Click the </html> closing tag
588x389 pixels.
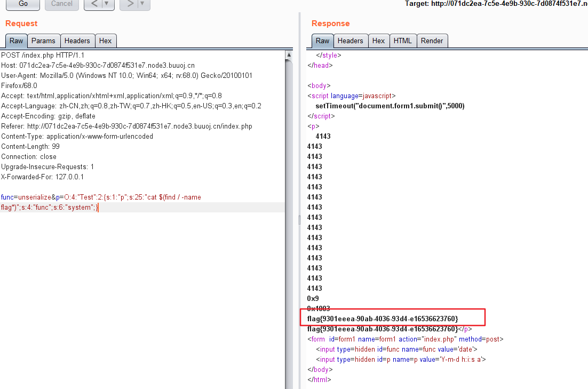[x=319, y=379]
